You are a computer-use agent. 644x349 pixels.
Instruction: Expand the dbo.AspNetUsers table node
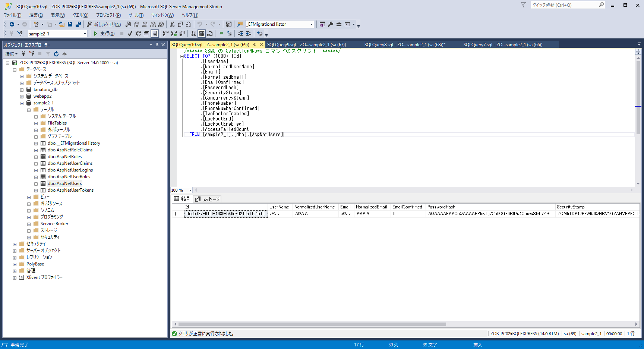(x=36, y=184)
